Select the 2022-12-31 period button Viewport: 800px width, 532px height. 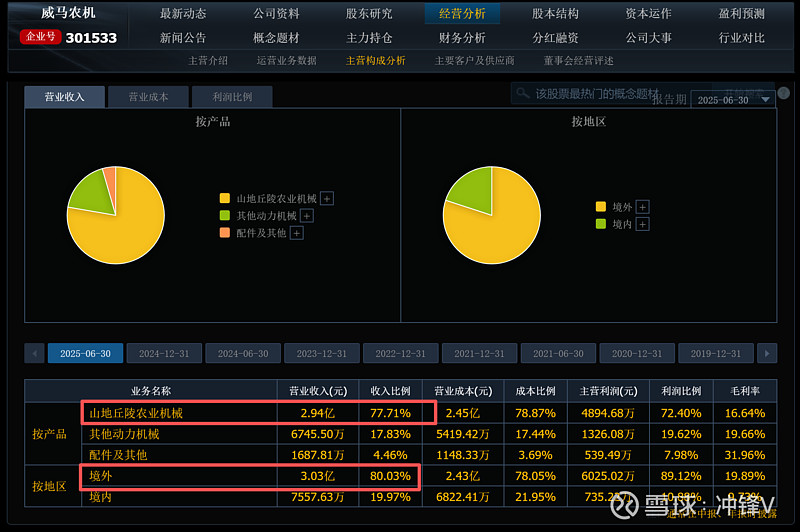tap(401, 353)
